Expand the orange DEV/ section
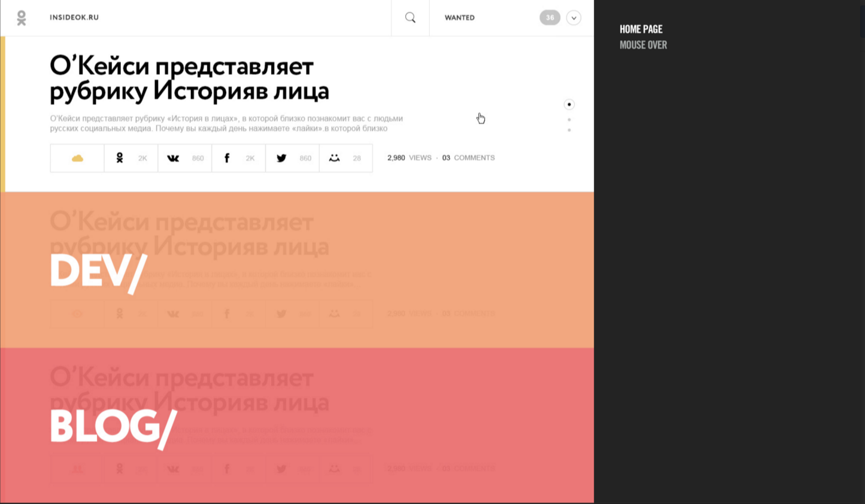The image size is (865, 504). (x=99, y=271)
